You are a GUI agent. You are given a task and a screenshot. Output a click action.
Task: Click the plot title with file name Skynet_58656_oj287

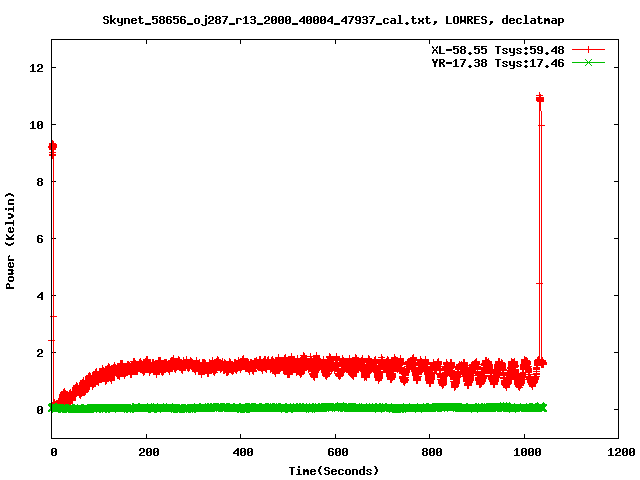pyautogui.click(x=333, y=20)
